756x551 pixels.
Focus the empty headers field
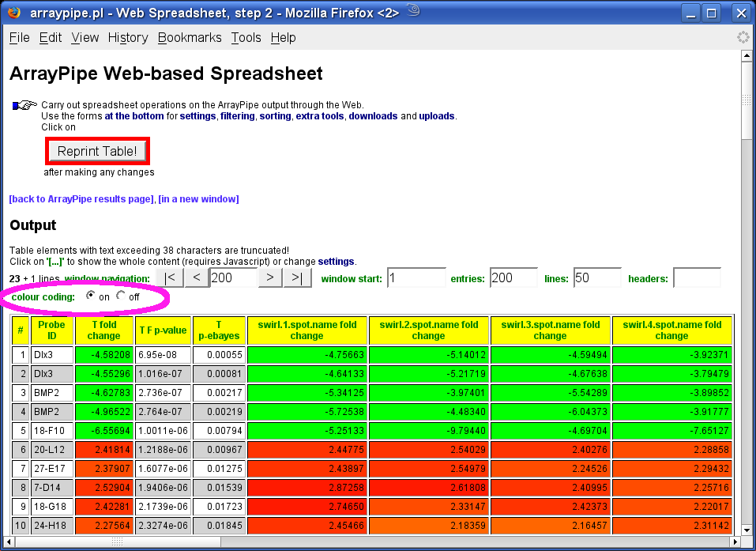click(x=697, y=278)
